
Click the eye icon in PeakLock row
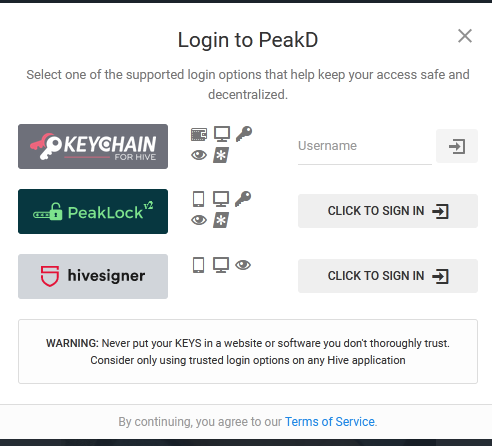tap(199, 220)
